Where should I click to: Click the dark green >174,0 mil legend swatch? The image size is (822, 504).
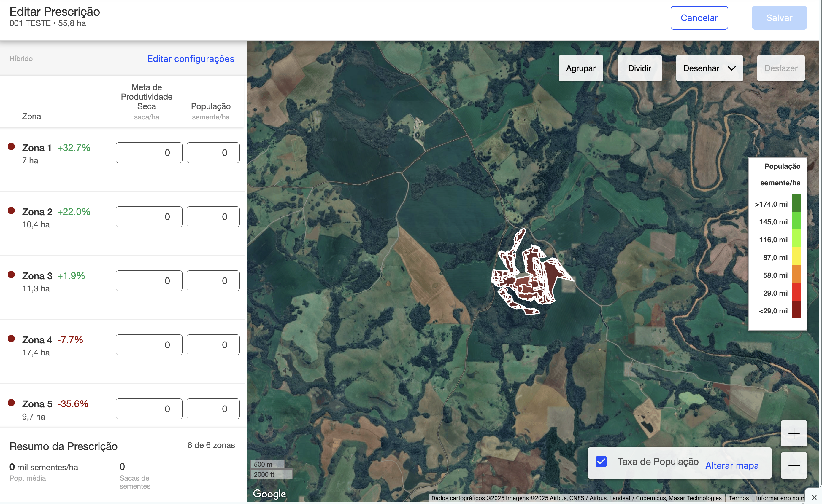(796, 203)
